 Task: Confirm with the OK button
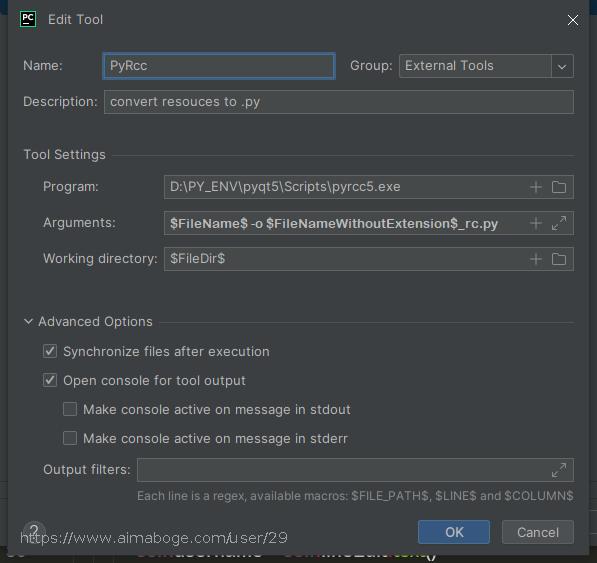(x=454, y=532)
